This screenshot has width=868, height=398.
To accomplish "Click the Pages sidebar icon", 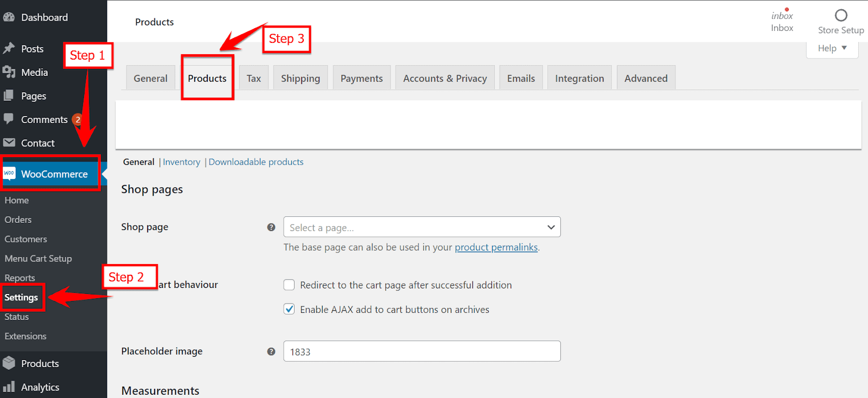I will click(9, 95).
